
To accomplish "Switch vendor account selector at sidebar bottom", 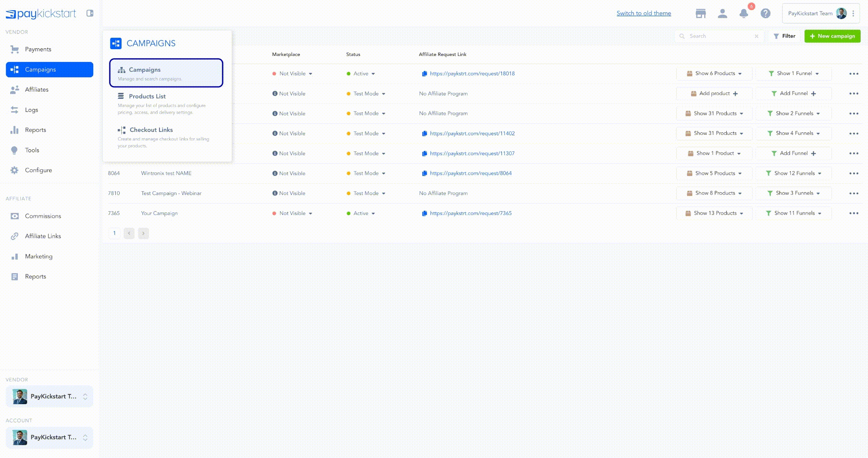I will click(x=50, y=397).
